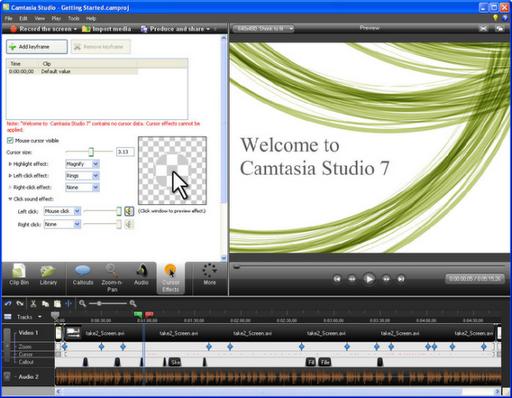Click the Undo icon on the timeline toolbar

click(8, 304)
